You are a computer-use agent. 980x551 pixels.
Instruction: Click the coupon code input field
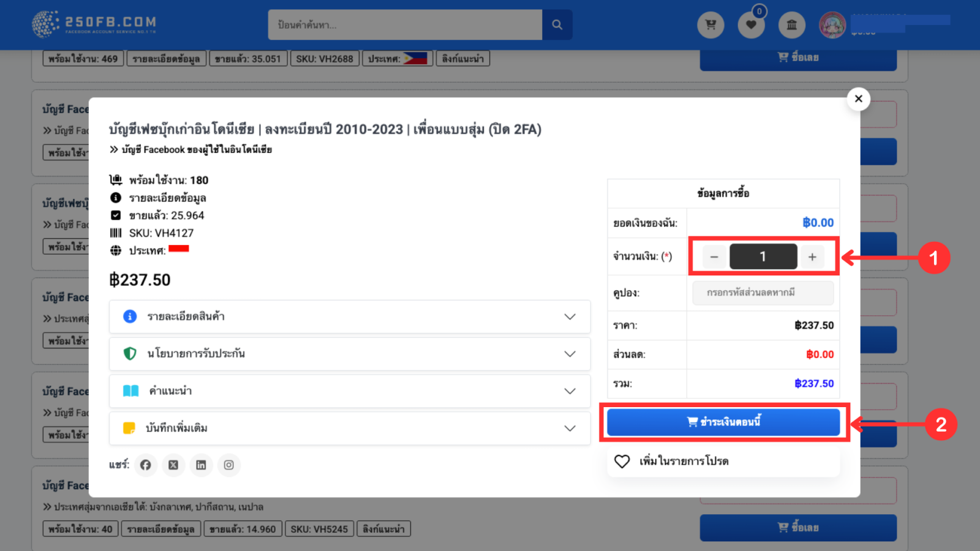763,293
